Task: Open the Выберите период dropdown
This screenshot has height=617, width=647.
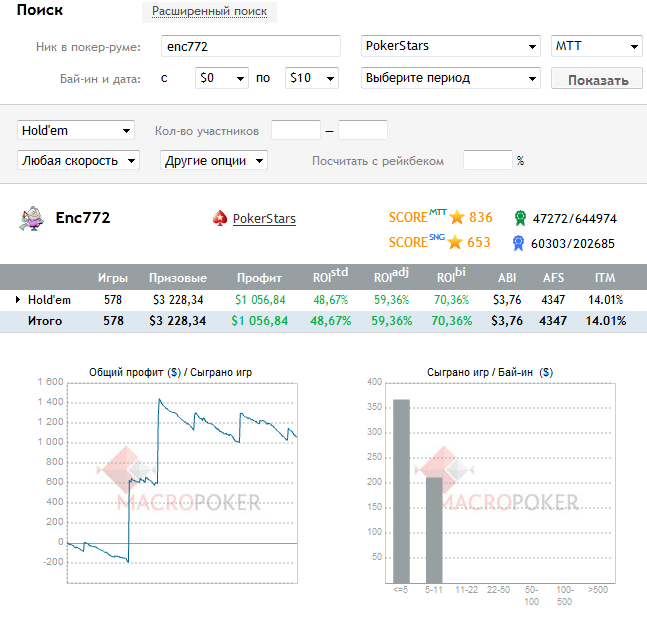Action: pyautogui.click(x=451, y=78)
